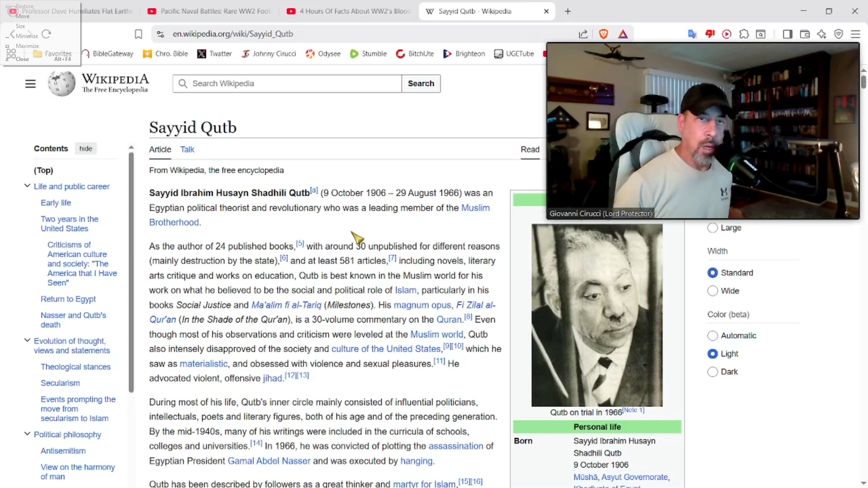Select the Automatic color radio button
Image resolution: width=868 pixels, height=488 pixels.
pos(713,335)
